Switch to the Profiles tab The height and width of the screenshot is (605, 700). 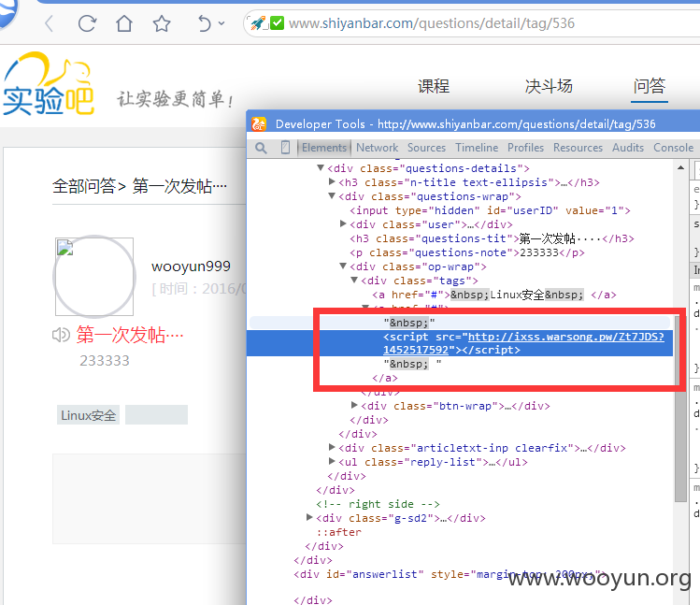525,148
